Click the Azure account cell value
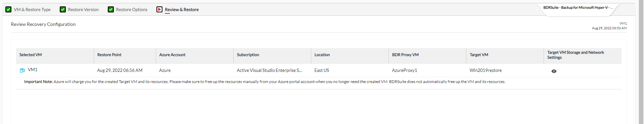 [x=165, y=70]
